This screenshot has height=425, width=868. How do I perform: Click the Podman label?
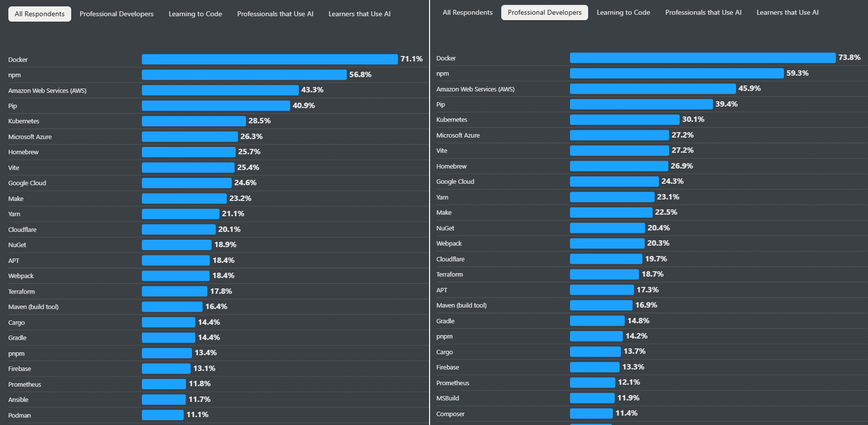pyautogui.click(x=20, y=416)
